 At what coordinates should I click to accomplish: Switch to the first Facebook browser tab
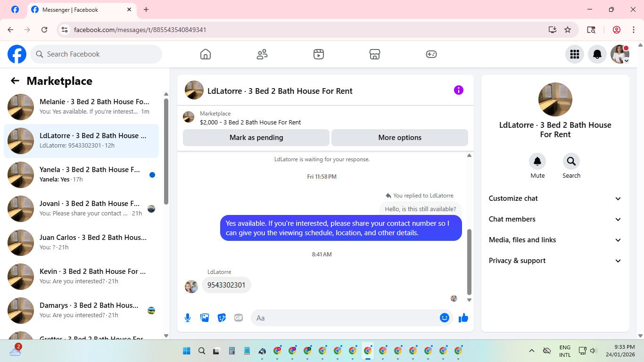point(15,9)
